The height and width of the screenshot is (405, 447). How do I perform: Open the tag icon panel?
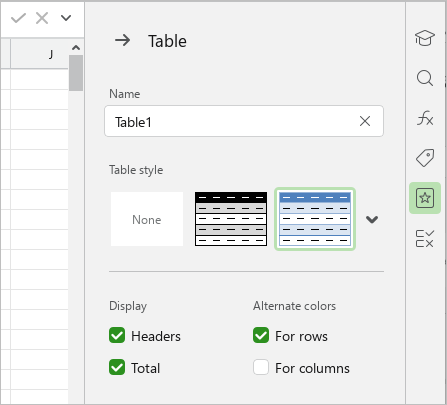point(425,158)
